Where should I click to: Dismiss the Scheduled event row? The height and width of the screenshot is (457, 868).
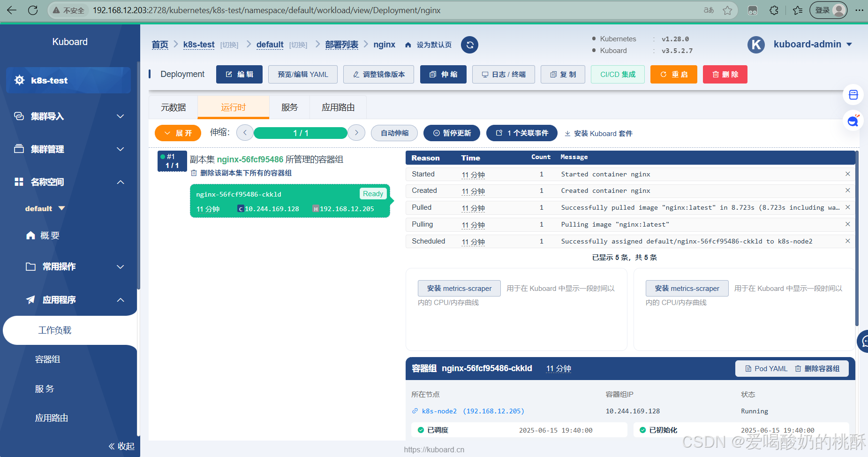848,241
